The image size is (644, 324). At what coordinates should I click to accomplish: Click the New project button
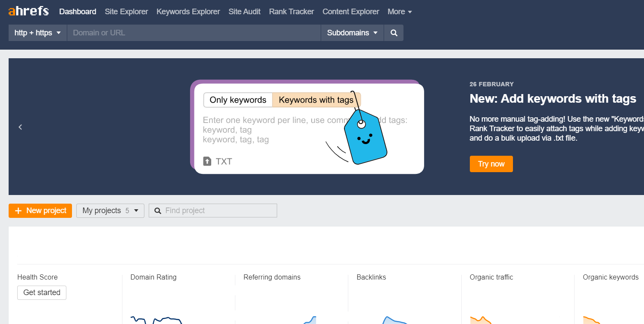coord(40,211)
